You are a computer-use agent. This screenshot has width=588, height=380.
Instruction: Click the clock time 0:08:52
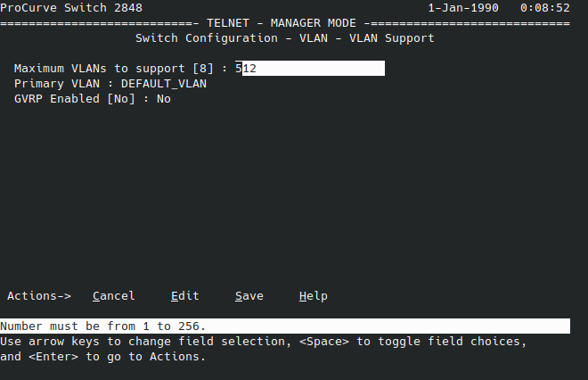[x=545, y=8]
